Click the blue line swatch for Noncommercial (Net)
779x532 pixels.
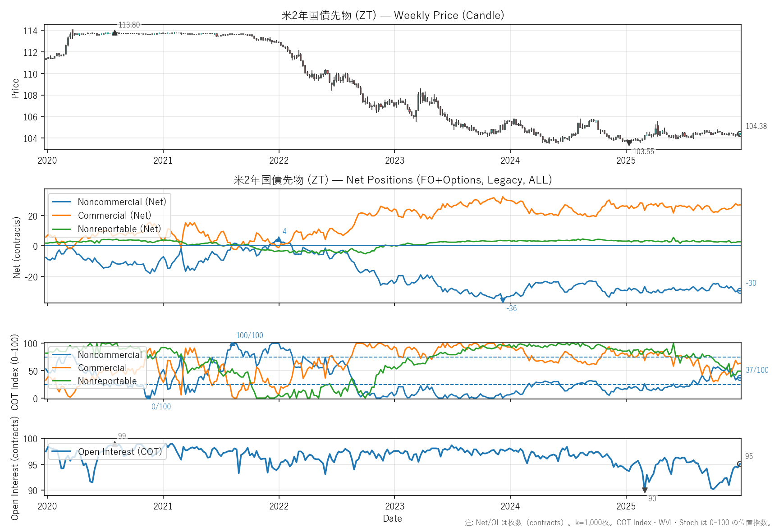(62, 202)
